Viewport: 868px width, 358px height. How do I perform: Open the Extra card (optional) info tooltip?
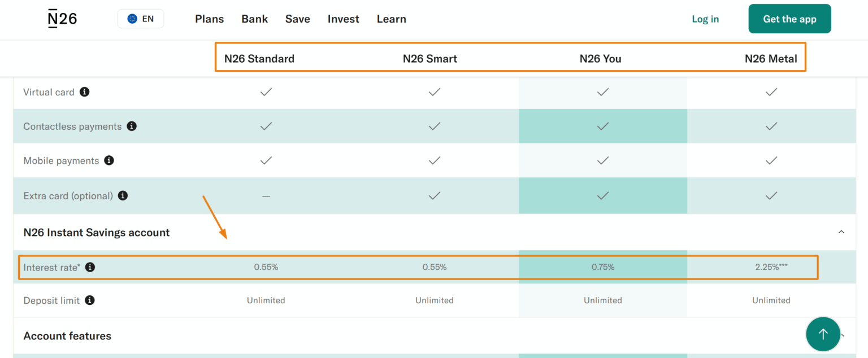[x=123, y=195]
